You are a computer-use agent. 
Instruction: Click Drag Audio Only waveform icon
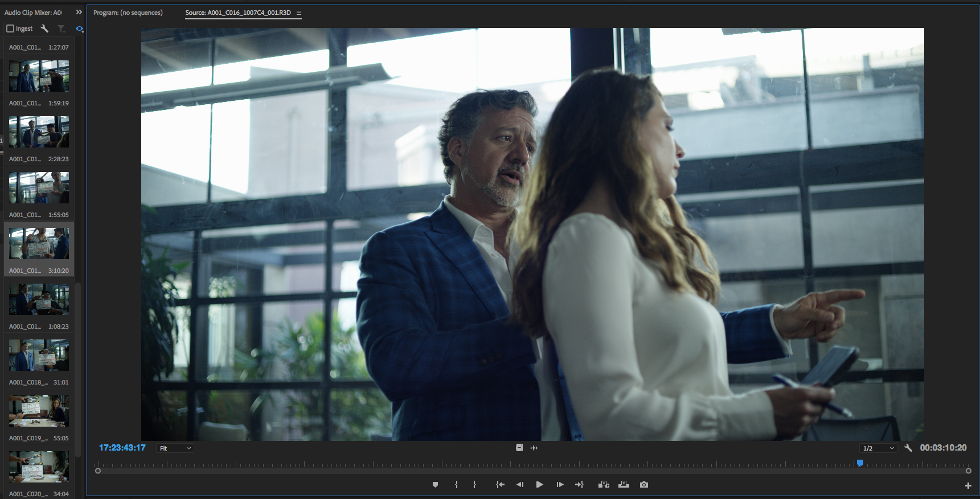[x=534, y=448]
